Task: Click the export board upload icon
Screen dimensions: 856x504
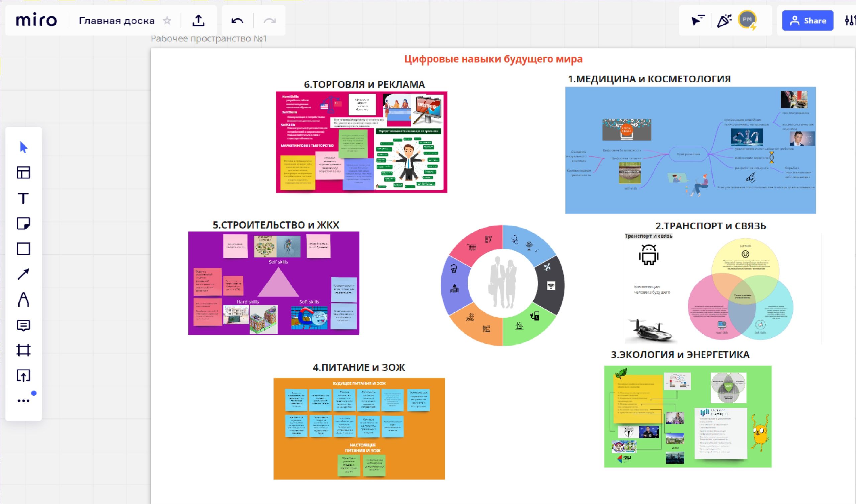Action: (x=198, y=21)
